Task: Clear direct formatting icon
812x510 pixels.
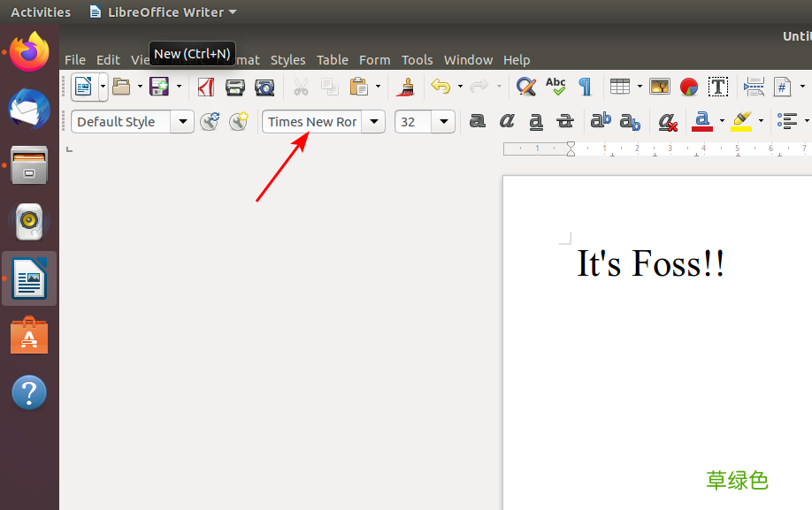Action: [668, 121]
